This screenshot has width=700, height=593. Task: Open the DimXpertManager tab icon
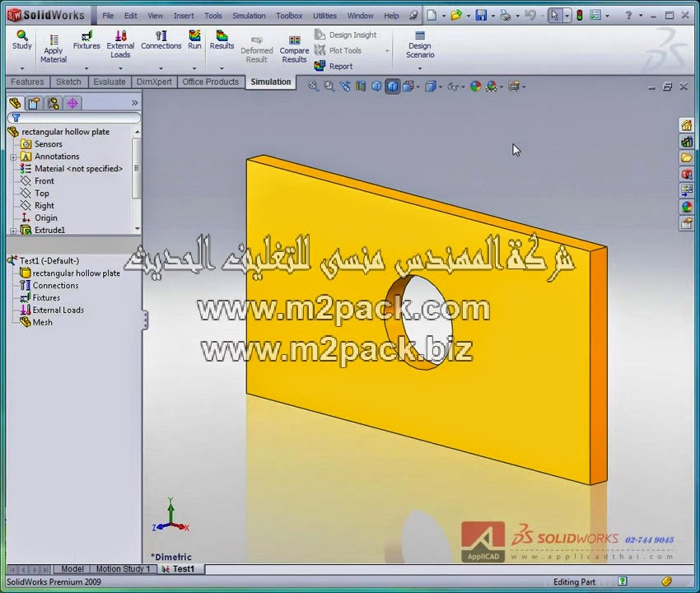coord(72,104)
